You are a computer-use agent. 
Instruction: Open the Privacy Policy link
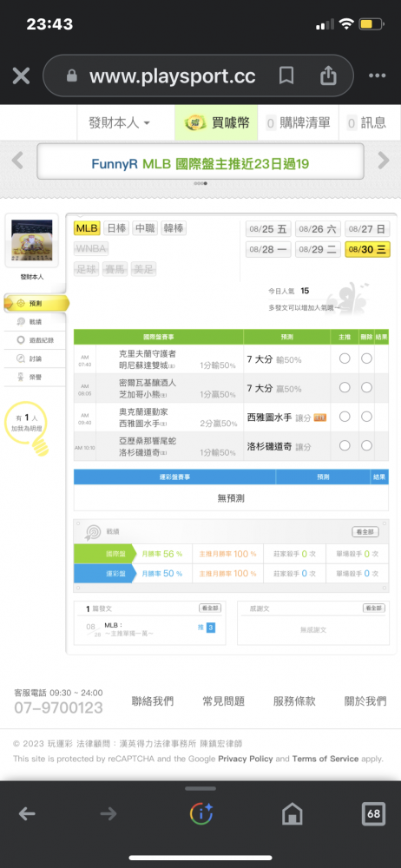click(246, 759)
